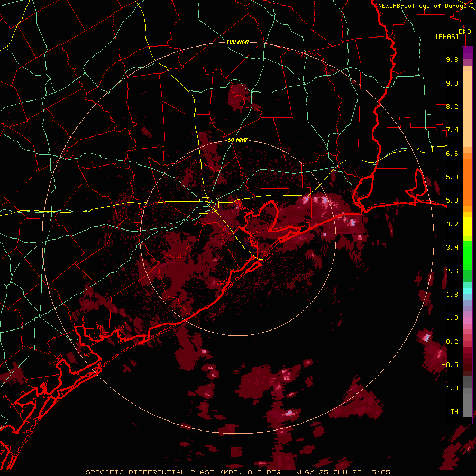Click the 9.0 value on the color scale
Screen dimensions: 476x476
click(452, 83)
